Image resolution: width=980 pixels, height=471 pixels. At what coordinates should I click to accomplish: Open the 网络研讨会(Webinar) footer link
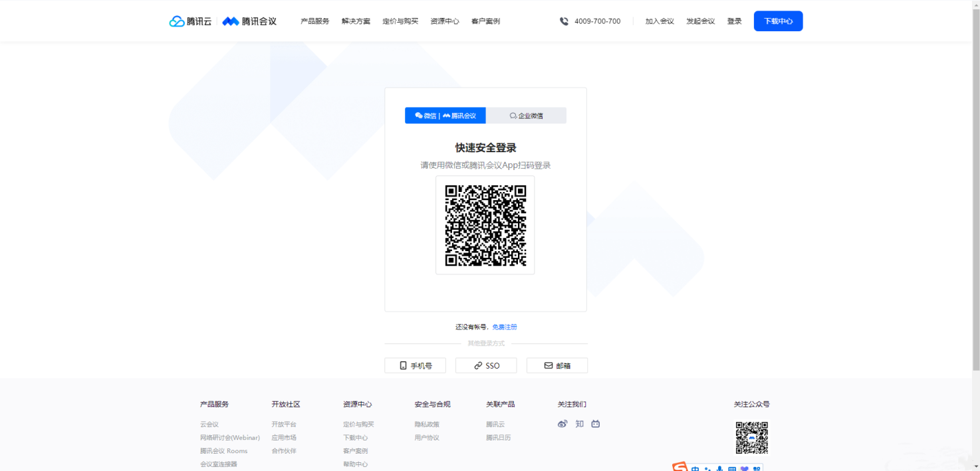click(x=230, y=438)
